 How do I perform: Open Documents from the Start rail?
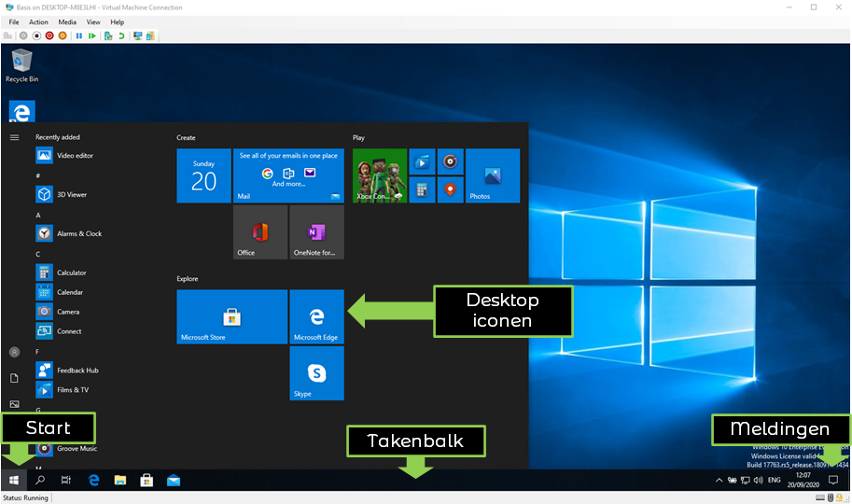[15, 378]
